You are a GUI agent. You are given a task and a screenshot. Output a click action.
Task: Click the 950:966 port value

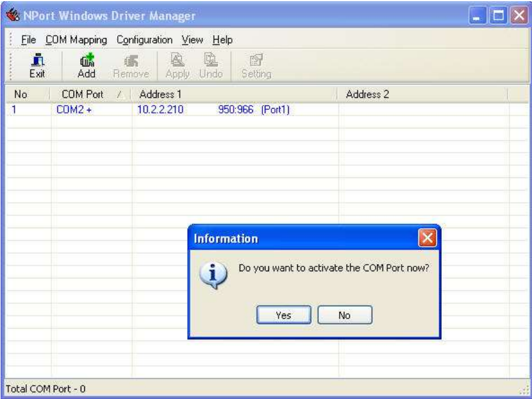click(x=236, y=109)
